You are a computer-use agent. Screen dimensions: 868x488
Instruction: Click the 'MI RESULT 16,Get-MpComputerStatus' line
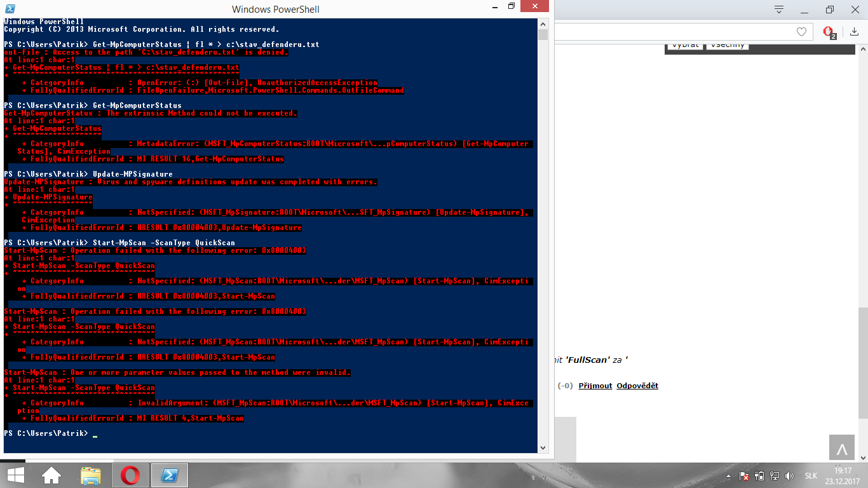[x=153, y=159]
